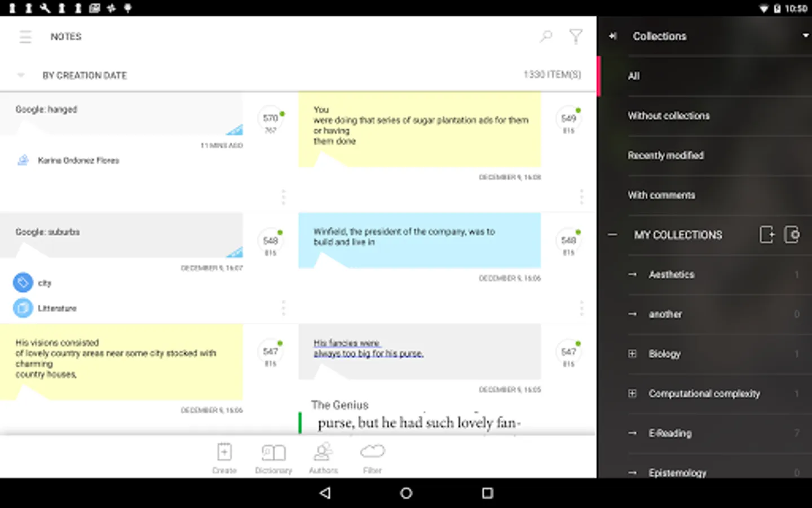Open the E-Reading collection
Viewport: 812px width, 508px height.
[x=705, y=433]
